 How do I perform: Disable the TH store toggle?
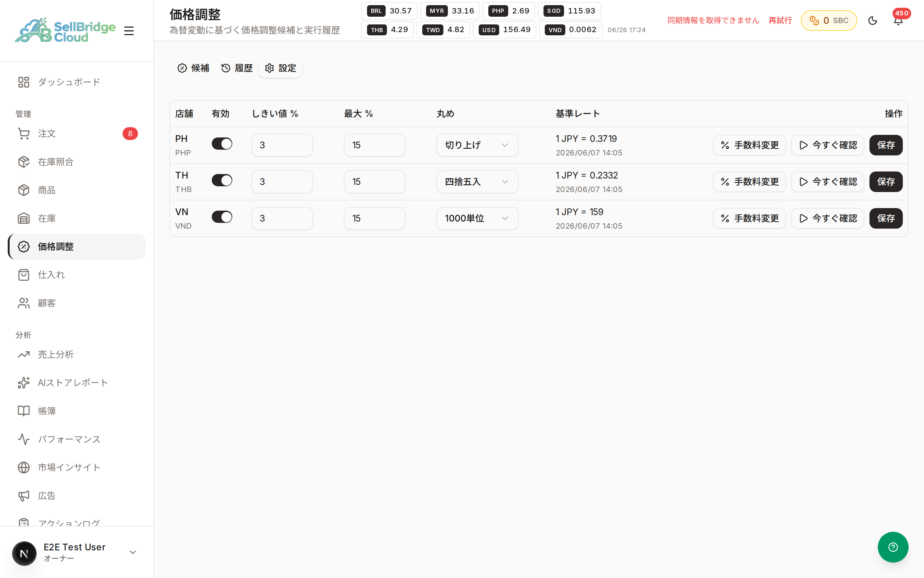[x=222, y=180]
